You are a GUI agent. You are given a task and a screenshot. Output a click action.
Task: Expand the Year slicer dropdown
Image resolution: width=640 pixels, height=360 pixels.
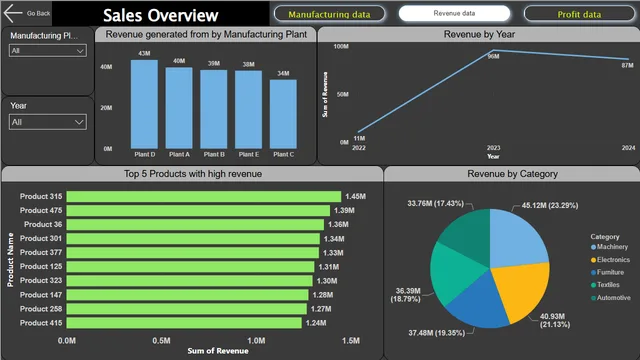click(x=48, y=122)
